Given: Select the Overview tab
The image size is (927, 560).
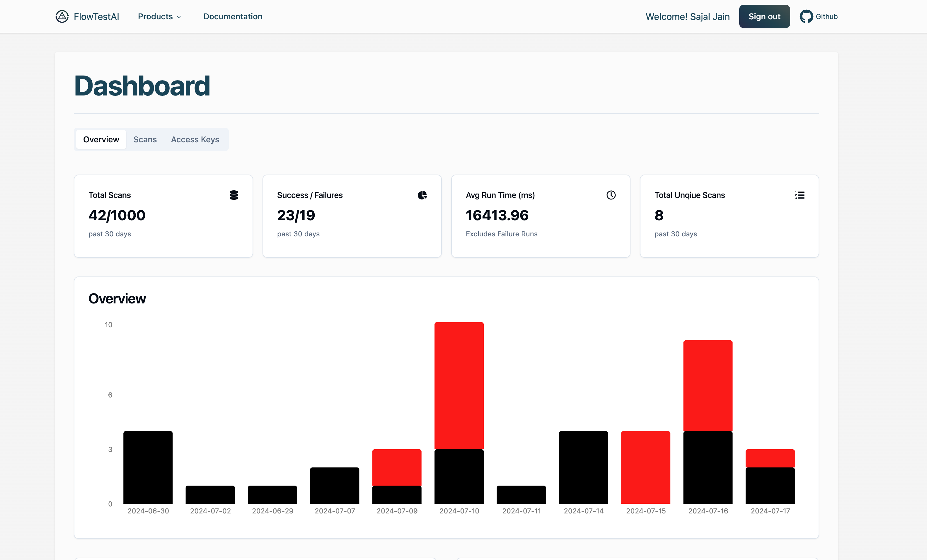Looking at the screenshot, I should 101,139.
